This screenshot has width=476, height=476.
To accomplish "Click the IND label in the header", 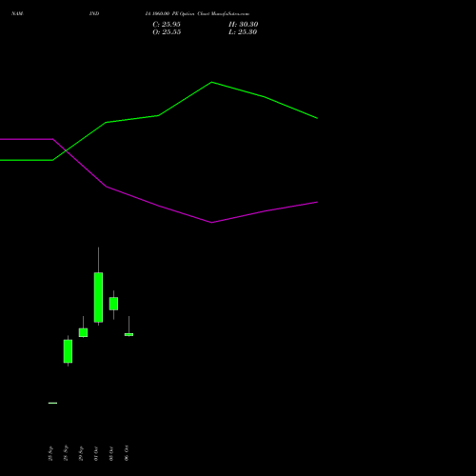I will tap(94, 13).
